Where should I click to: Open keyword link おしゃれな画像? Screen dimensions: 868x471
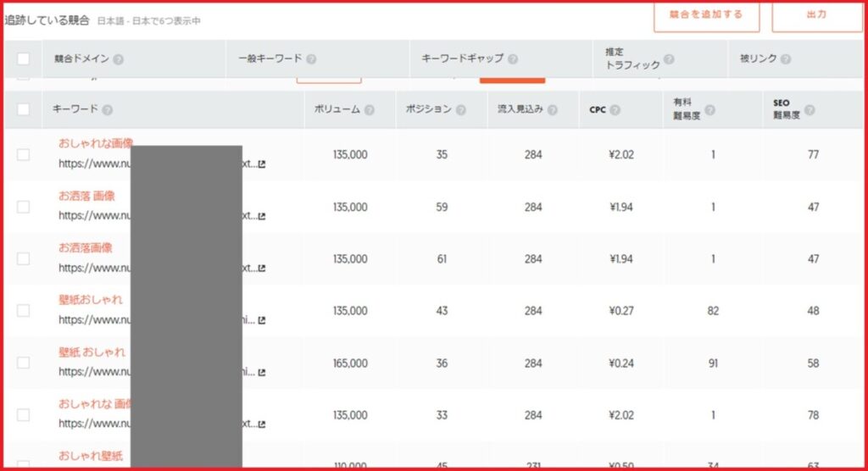pyautogui.click(x=96, y=143)
